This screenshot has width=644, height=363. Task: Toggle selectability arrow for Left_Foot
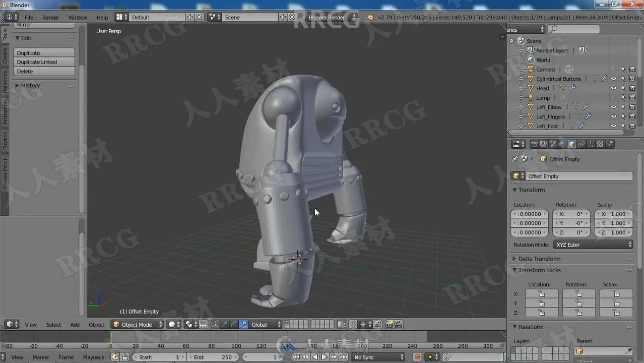623,126
